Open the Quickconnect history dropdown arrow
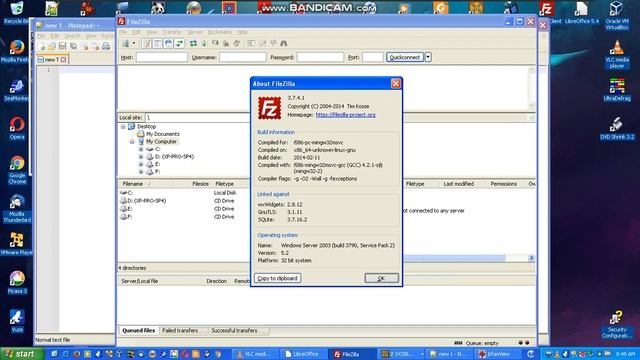Image resolution: width=640 pixels, height=360 pixels. (x=428, y=57)
